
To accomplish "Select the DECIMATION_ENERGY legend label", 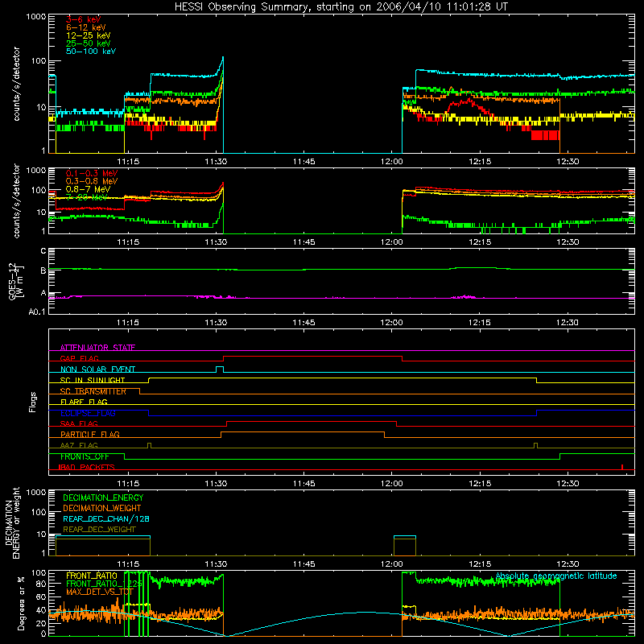I will pyautogui.click(x=103, y=497).
